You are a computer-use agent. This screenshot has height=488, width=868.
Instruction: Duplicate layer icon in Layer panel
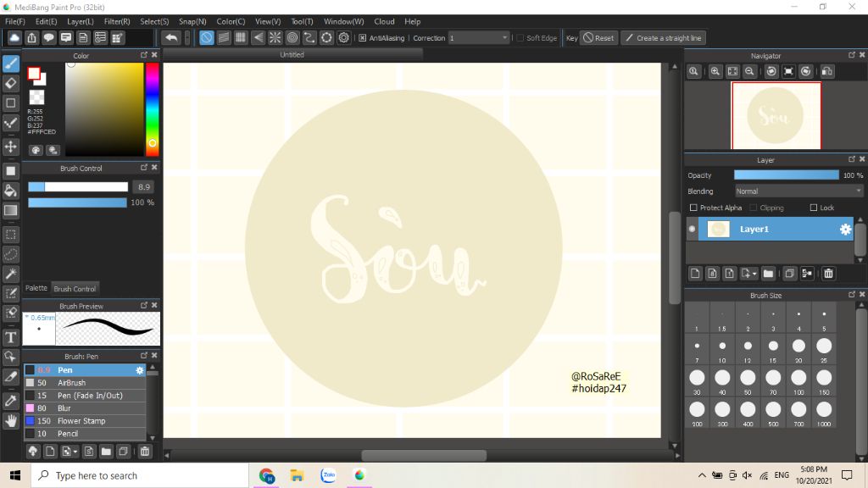click(789, 274)
